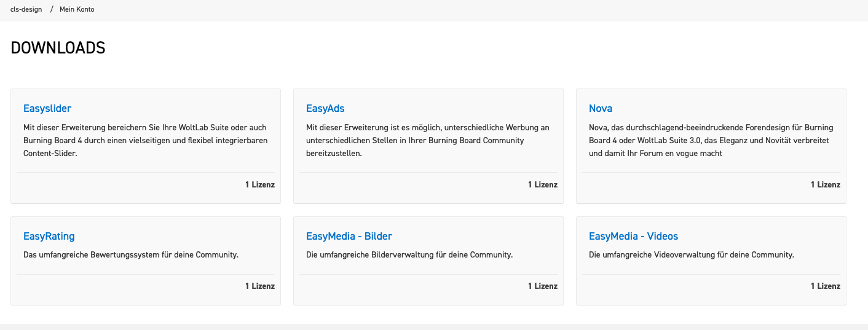
Task: Open the cls-design breadcrumb link
Action: pyautogui.click(x=26, y=10)
